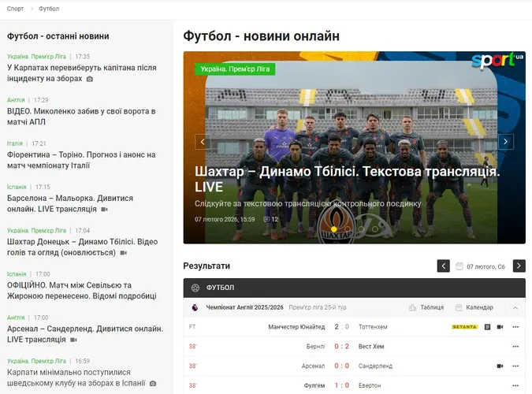
Task: Click the 1 : 0 score of Фулгем match
Action: [341, 385]
